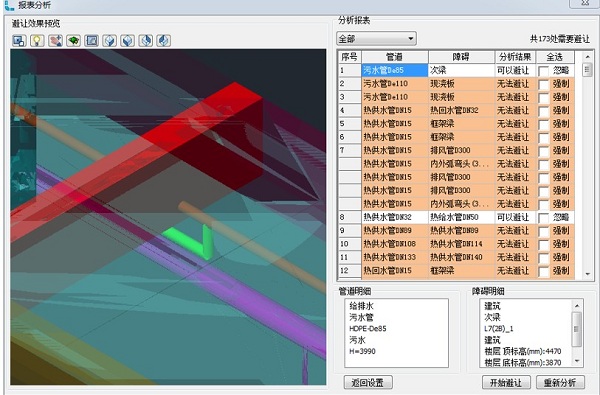Click the 障碍明细 list scroll down arrow
Image resolution: width=600 pixels, height=395 pixels.
[577, 361]
